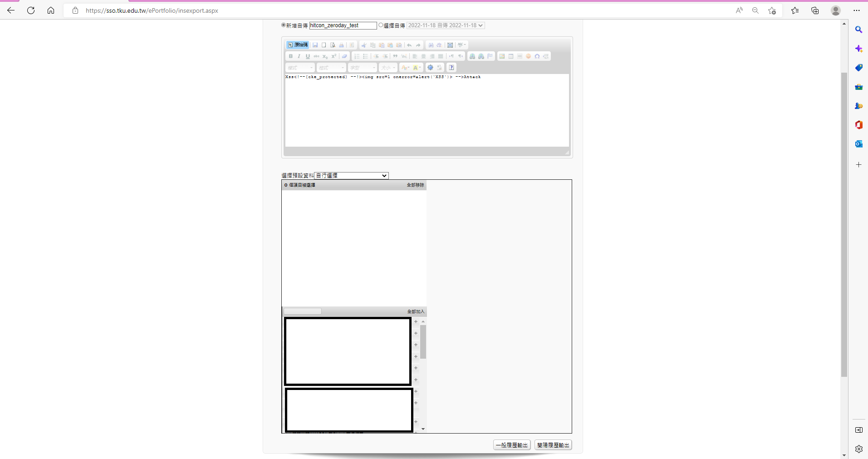Click the Anchor flag icon
The image size is (868, 459).
click(490, 56)
